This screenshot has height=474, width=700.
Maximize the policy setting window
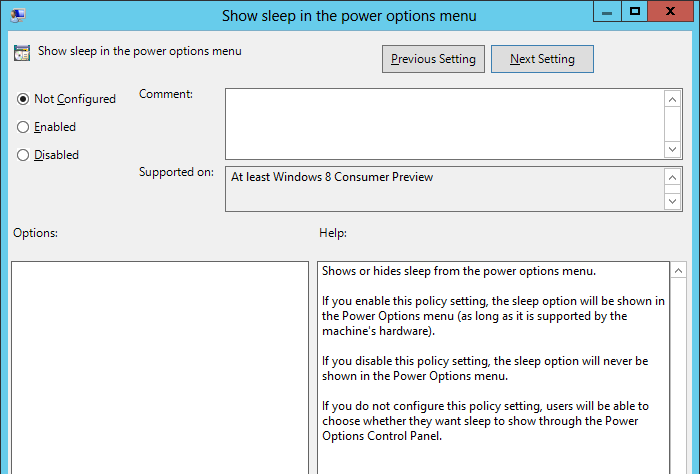pyautogui.click(x=634, y=12)
